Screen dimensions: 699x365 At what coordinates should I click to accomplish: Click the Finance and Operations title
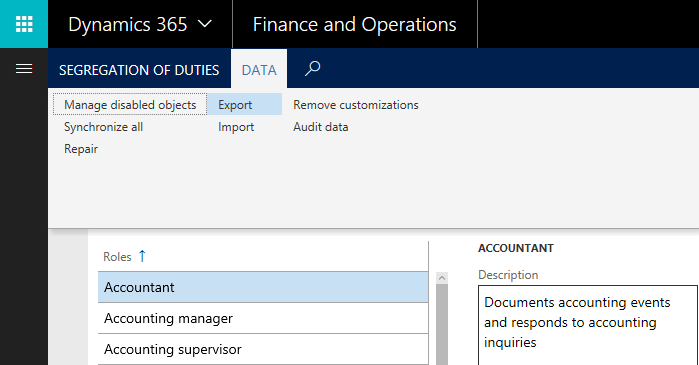coord(354,24)
